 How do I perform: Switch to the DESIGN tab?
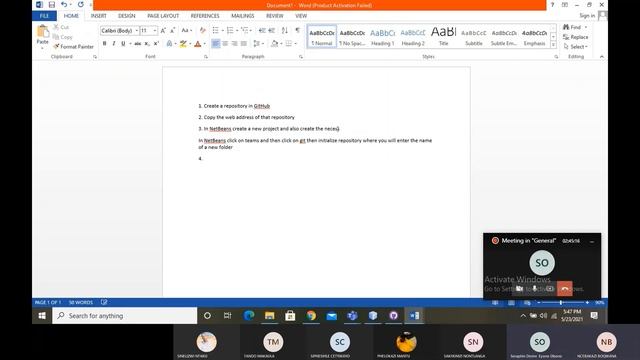[x=127, y=16]
